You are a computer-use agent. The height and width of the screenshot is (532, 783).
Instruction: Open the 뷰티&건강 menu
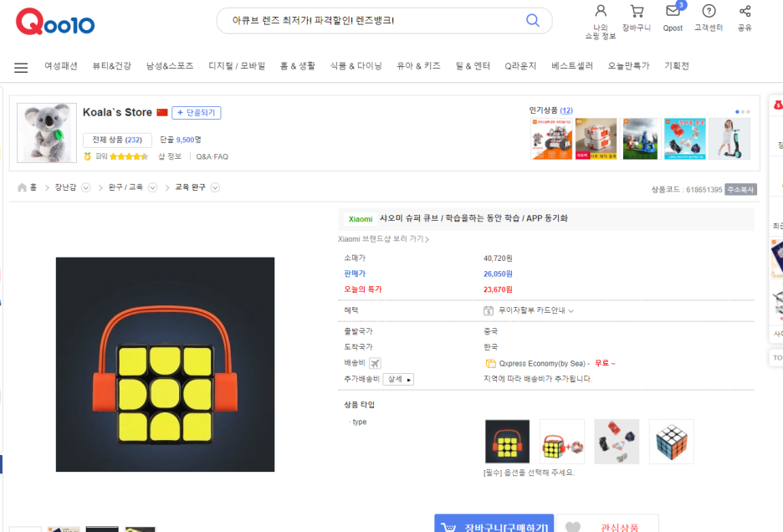pos(112,66)
